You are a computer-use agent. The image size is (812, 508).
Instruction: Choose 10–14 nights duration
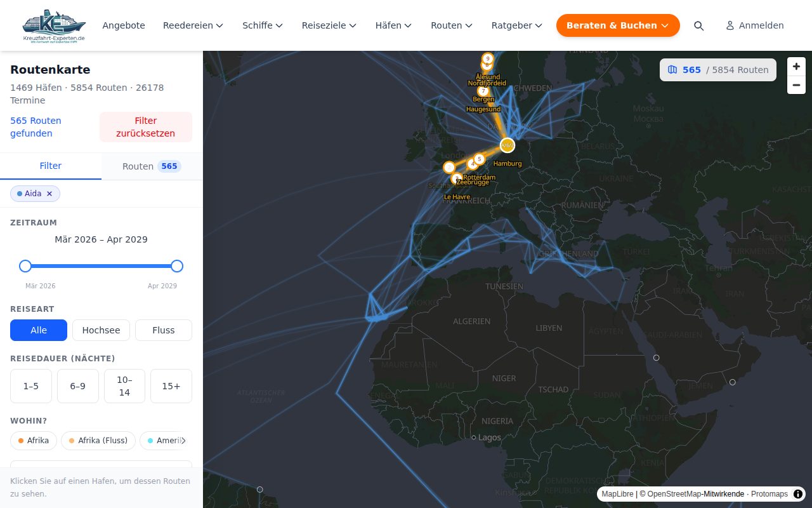point(124,386)
